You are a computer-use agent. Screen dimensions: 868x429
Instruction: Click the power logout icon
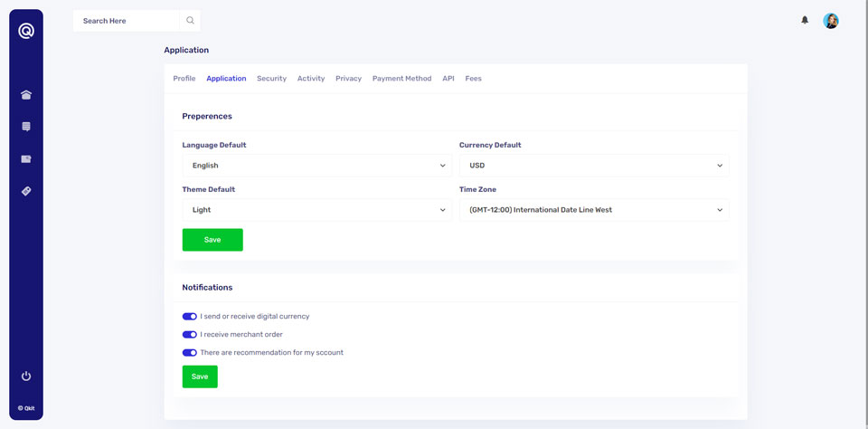[26, 376]
